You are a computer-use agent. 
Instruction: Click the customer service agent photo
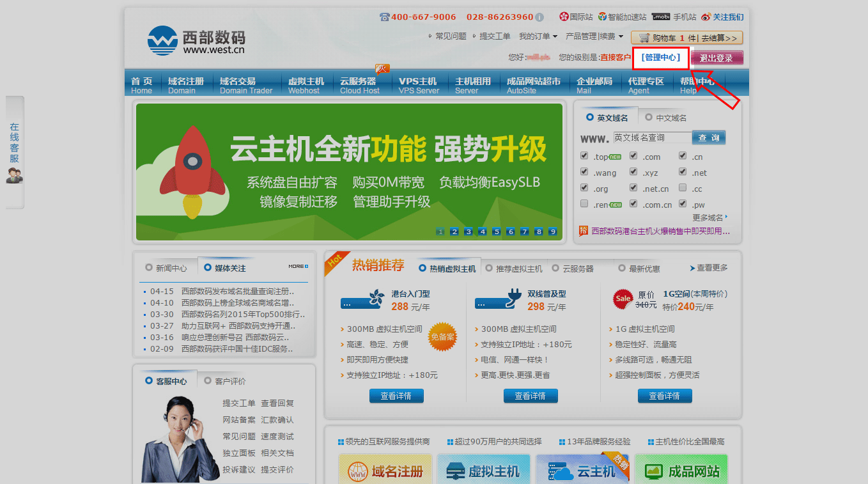pos(180,439)
